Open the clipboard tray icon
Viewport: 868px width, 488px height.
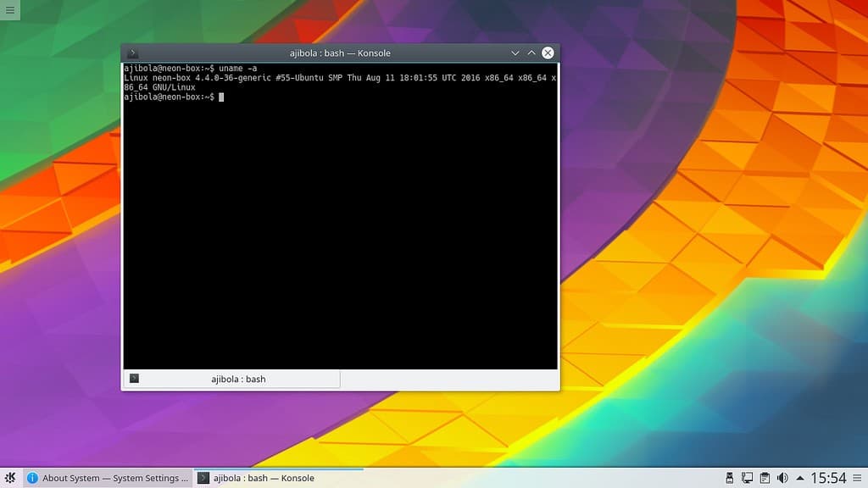click(x=765, y=478)
